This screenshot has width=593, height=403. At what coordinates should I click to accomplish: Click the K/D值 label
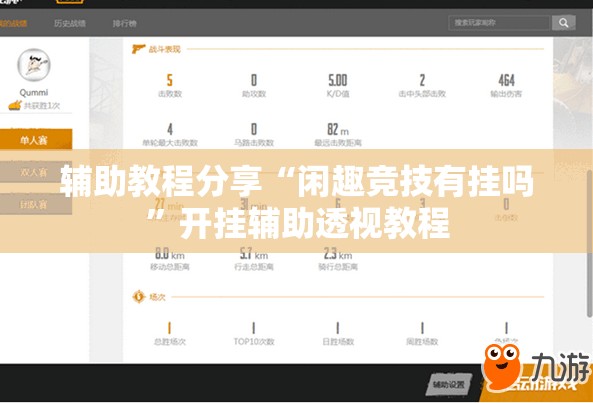pos(338,94)
